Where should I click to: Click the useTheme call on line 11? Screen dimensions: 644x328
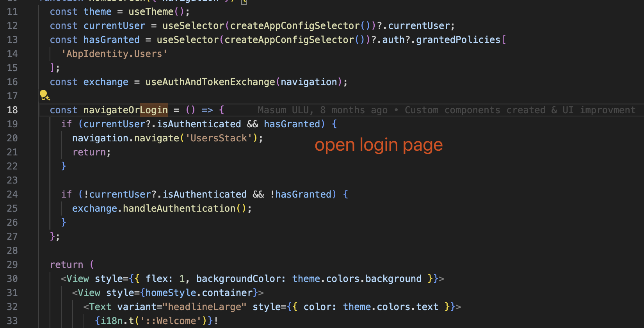coord(151,12)
